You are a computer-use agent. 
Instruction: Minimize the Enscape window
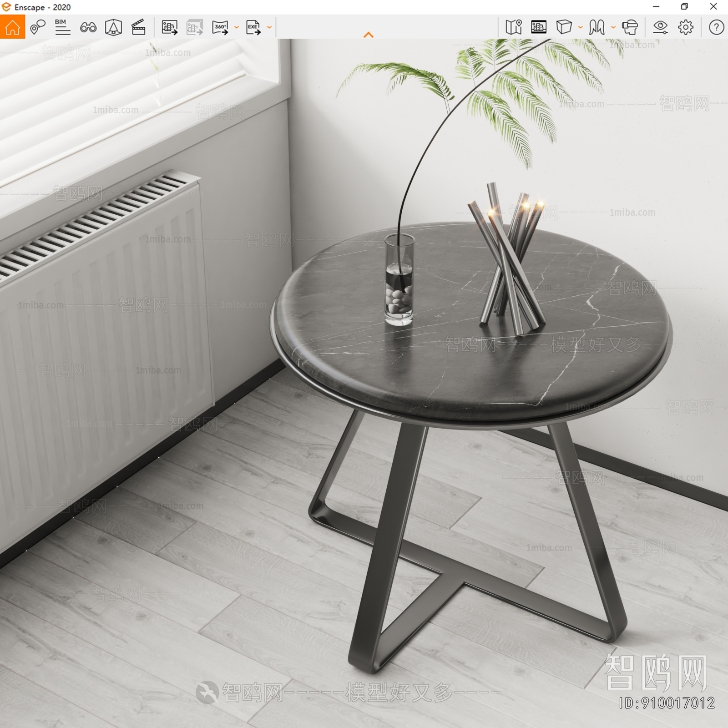pyautogui.click(x=656, y=7)
